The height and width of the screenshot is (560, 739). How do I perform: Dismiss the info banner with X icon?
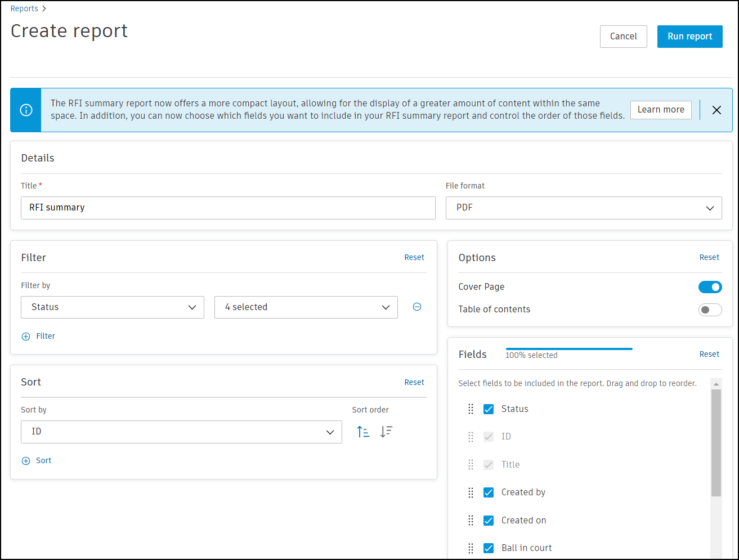point(716,110)
